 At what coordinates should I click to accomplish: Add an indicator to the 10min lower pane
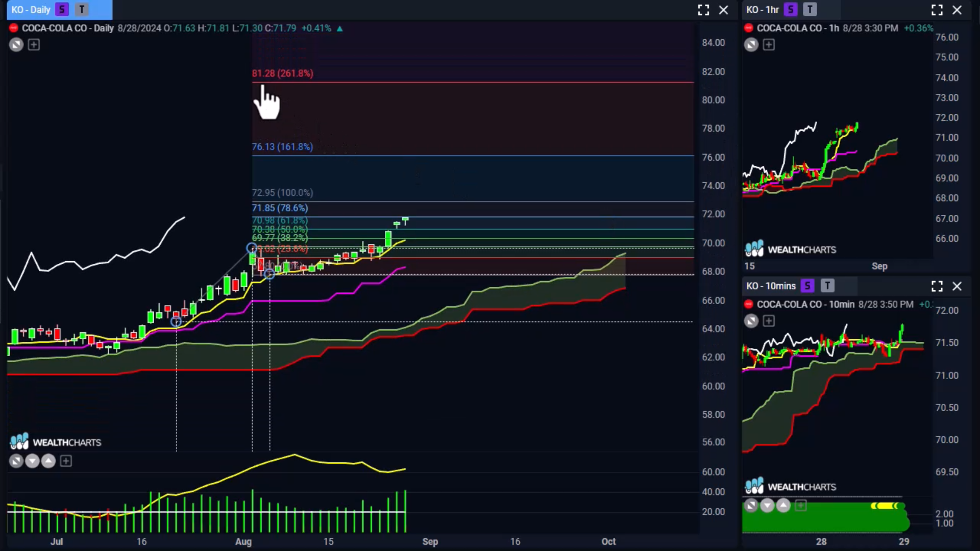801,506
